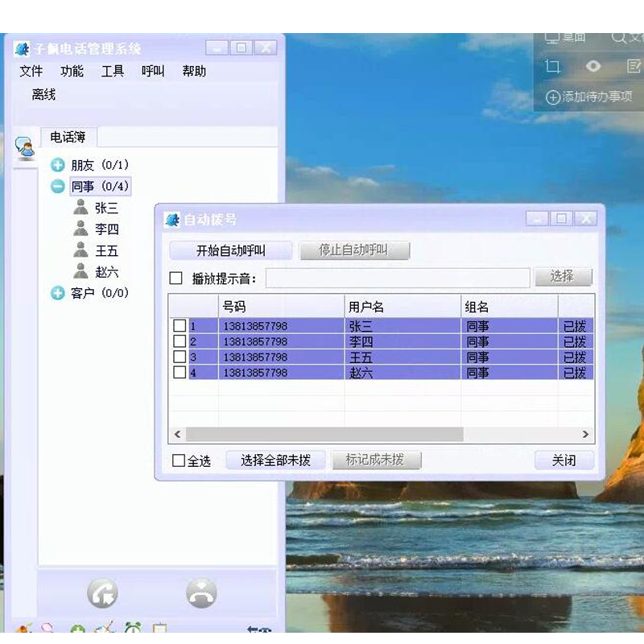Click 选择全部未拨 button
This screenshot has height=644, width=644.
pos(275,460)
